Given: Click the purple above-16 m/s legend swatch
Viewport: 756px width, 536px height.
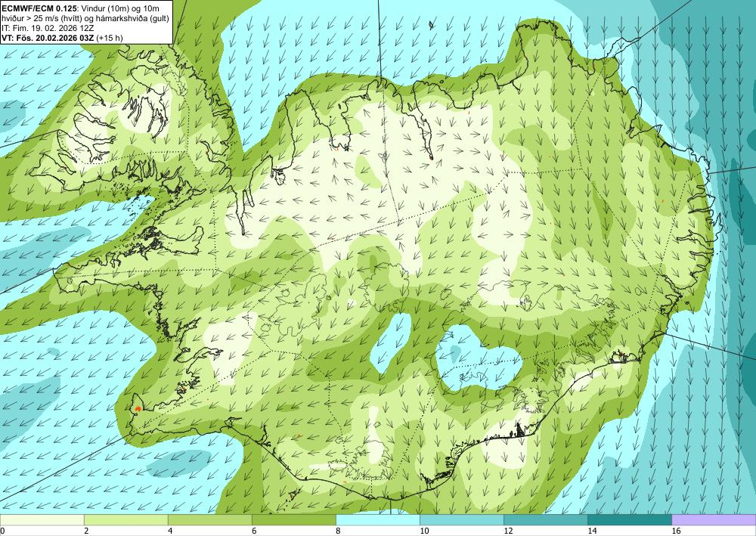Looking at the screenshot, I should coord(714,520).
